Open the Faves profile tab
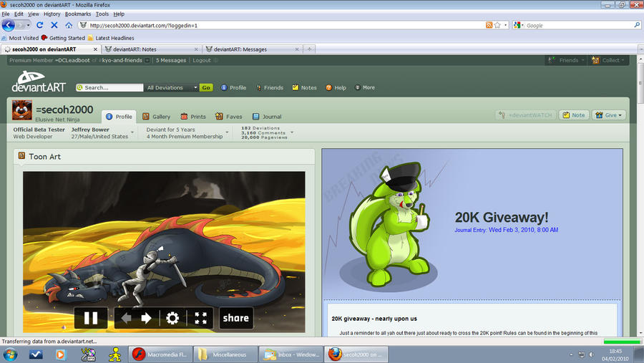The width and height of the screenshot is (644, 363). coord(229,117)
